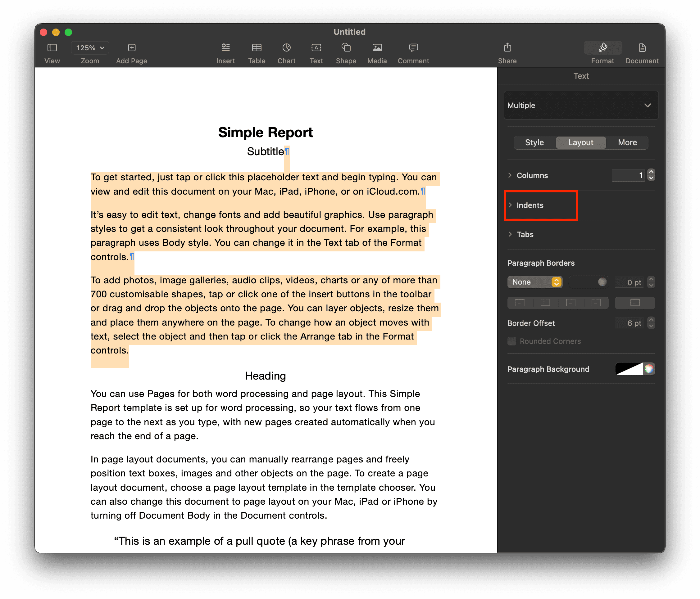The width and height of the screenshot is (700, 599).
Task: Insert a Table into the document
Action: coord(257,52)
